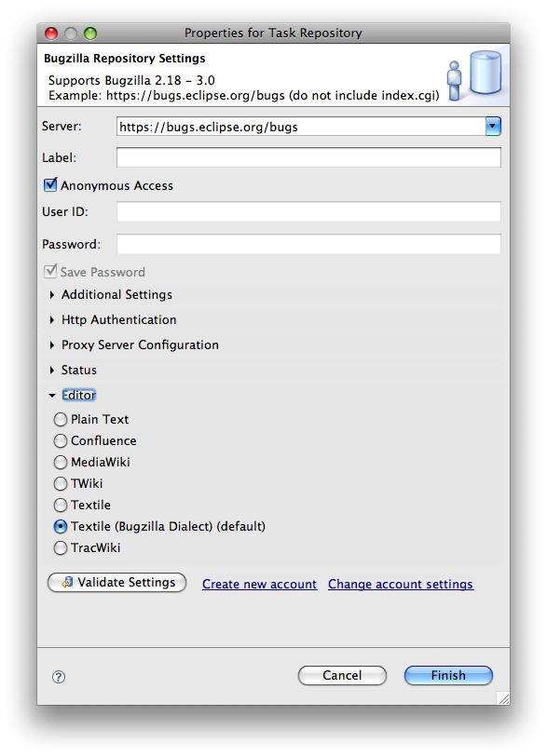547x756 pixels.
Task: Click into the User ID field
Action: click(308, 211)
